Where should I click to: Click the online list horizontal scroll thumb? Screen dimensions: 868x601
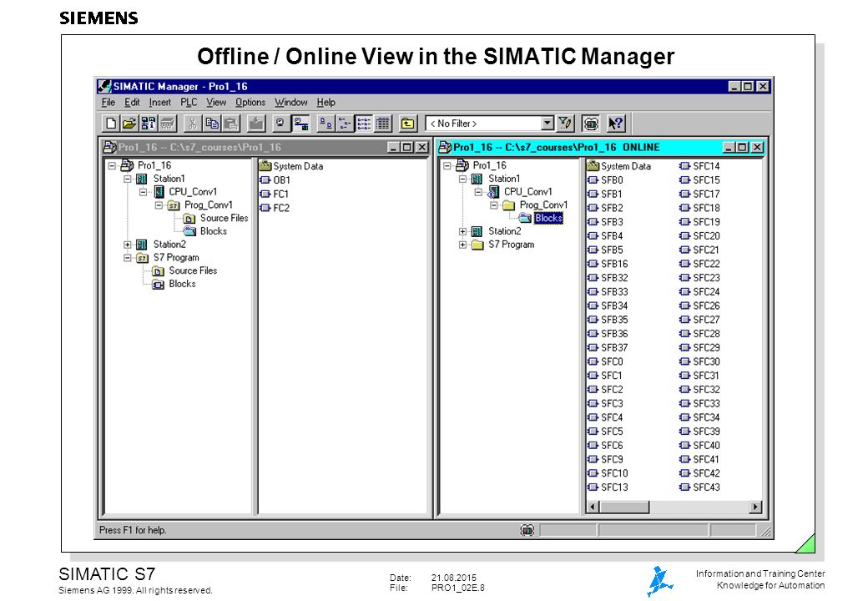[624, 507]
